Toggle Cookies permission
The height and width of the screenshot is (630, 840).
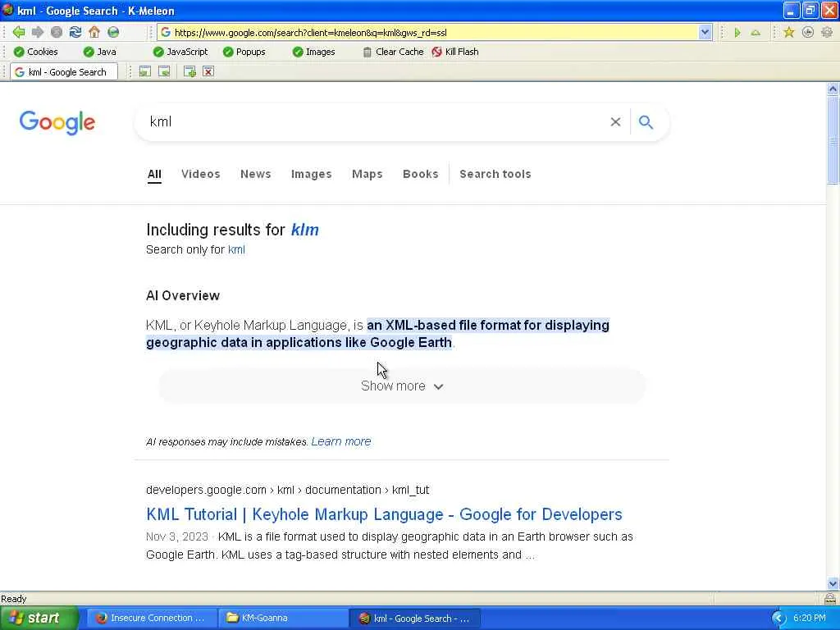[36, 52]
